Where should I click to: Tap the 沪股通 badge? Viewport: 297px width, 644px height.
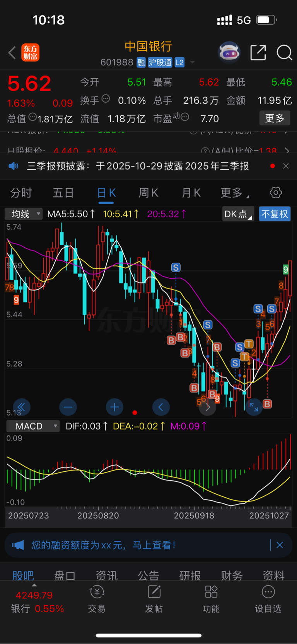click(160, 62)
